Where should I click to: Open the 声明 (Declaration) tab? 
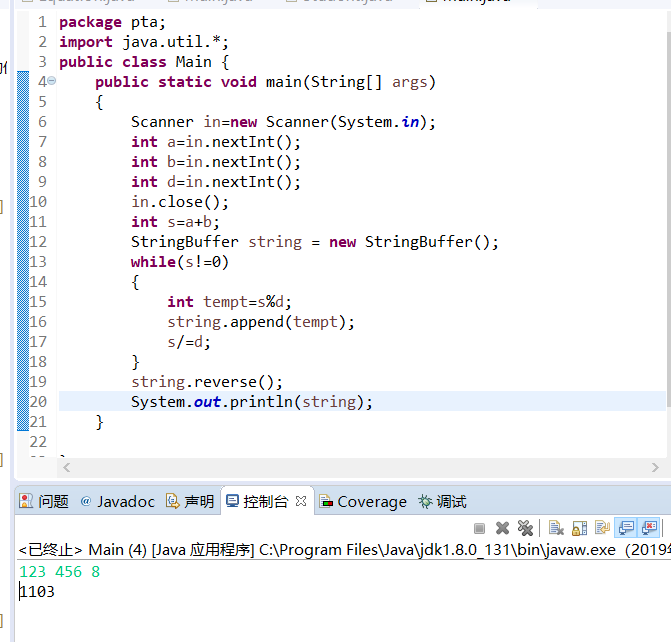[x=190, y=502]
